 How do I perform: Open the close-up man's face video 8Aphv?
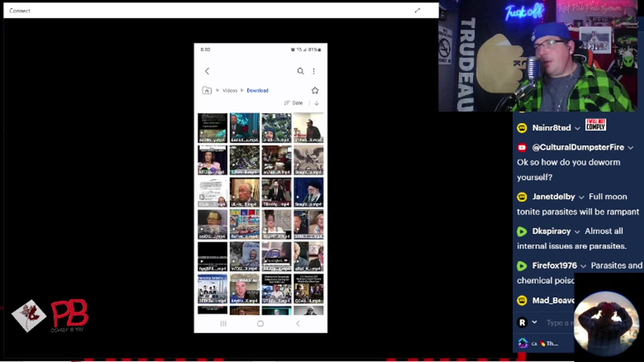245,289
